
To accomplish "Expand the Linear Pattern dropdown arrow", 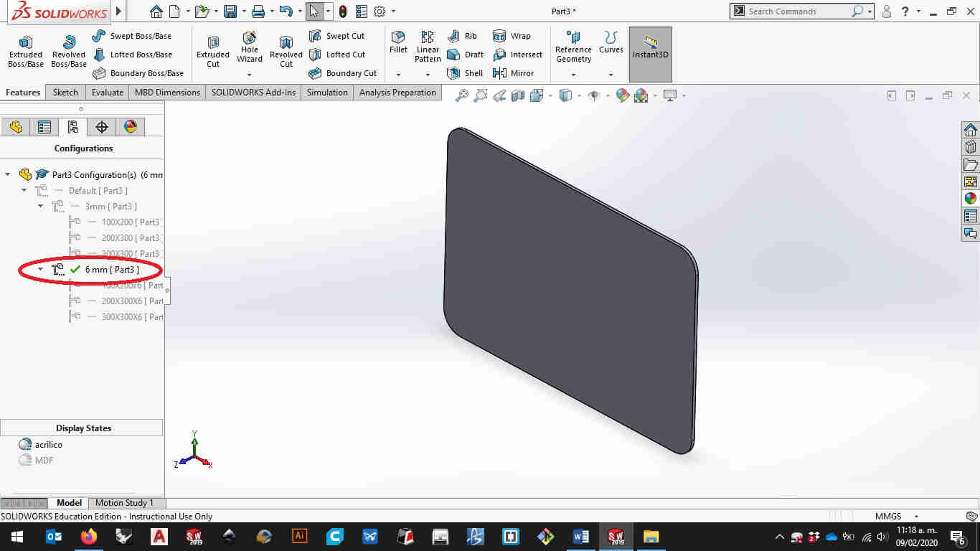I will point(428,75).
